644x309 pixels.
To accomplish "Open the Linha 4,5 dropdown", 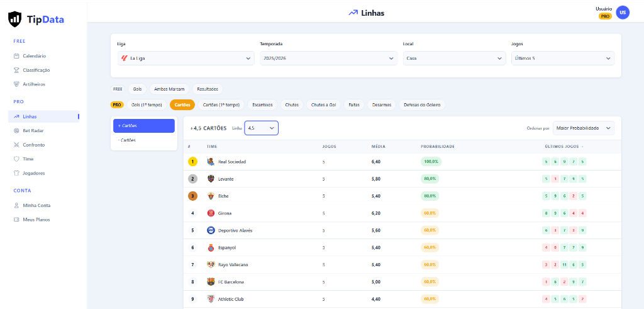I will pos(261,128).
